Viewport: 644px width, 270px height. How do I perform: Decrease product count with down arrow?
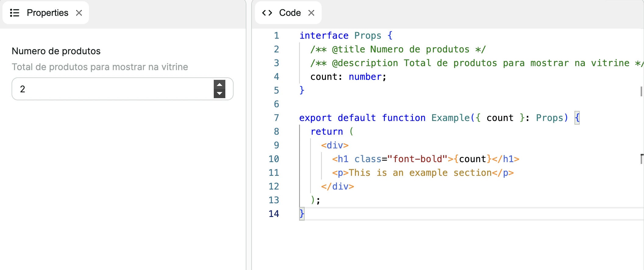pyautogui.click(x=219, y=94)
